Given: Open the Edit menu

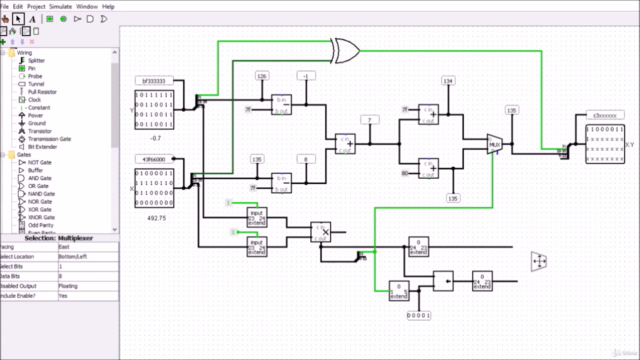Looking at the screenshot, I should click(x=18, y=7).
